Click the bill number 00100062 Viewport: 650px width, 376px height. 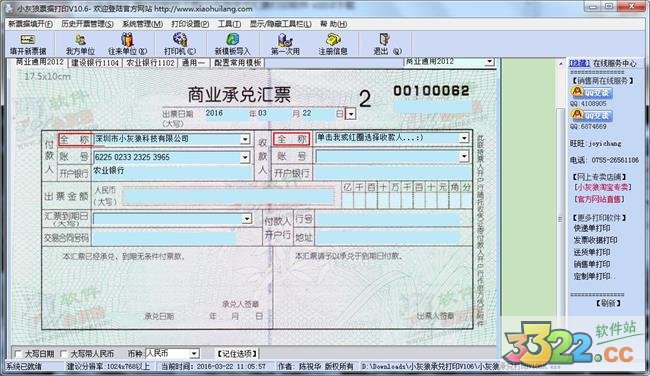[431, 91]
